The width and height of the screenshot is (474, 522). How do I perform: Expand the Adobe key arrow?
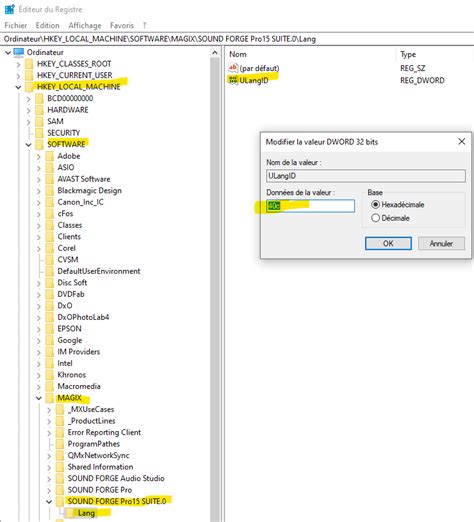[x=39, y=156]
